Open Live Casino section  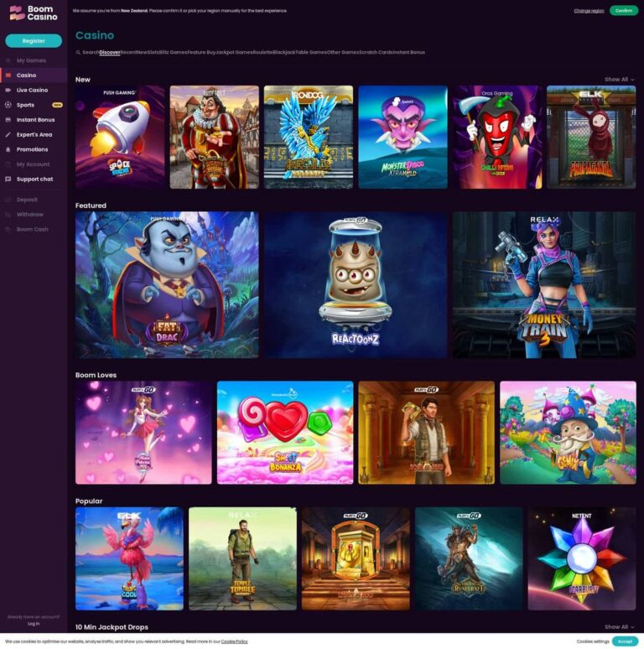32,91
